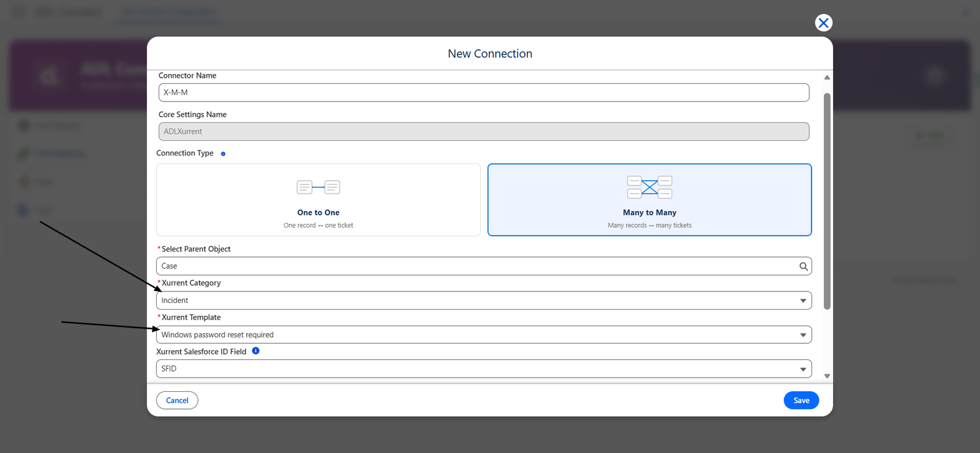Select the Many to Many connection type
The image size is (980, 453).
coord(650,200)
